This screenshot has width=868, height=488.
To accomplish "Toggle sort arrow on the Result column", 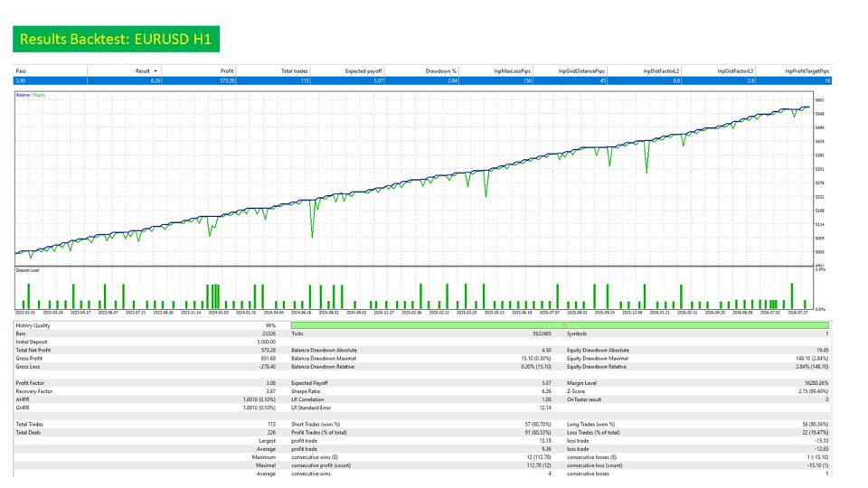I will click(155, 70).
